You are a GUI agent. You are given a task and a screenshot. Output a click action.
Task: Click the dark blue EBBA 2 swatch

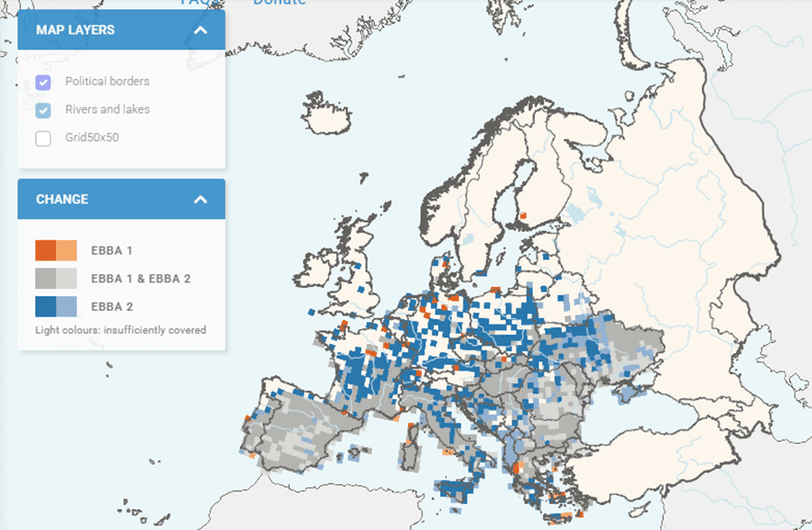click(46, 307)
